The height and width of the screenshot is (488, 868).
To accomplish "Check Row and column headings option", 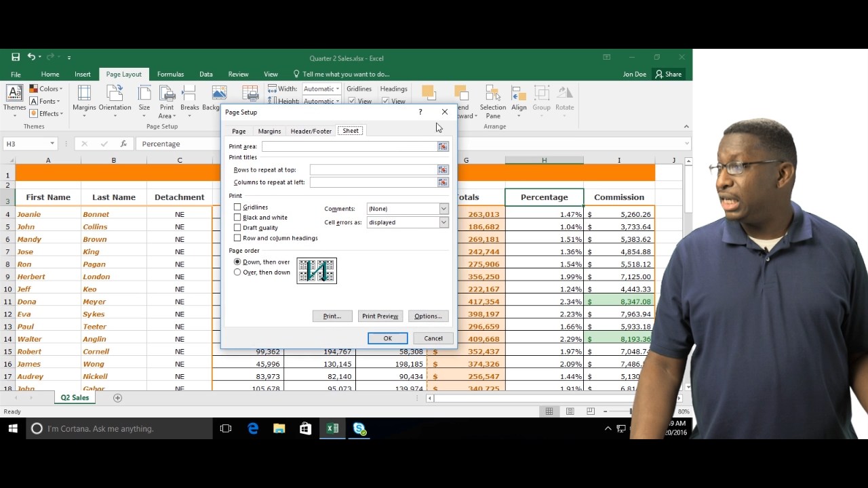I will pos(237,238).
